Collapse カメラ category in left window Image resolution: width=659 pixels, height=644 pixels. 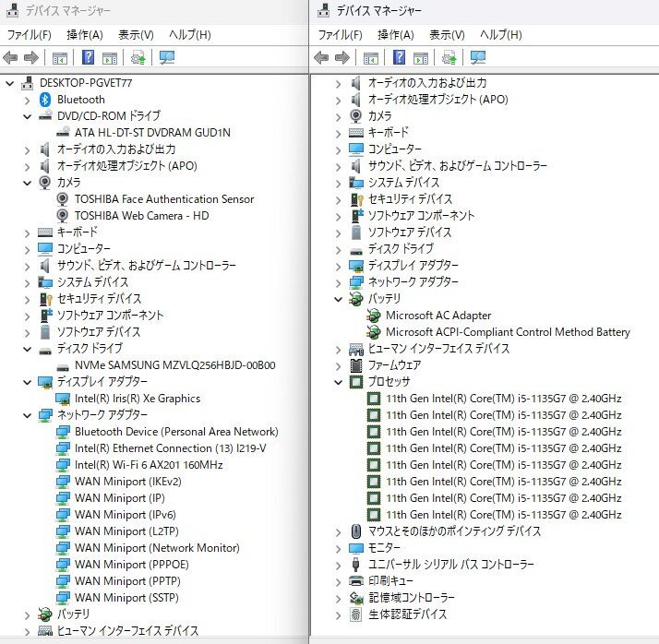[x=27, y=183]
